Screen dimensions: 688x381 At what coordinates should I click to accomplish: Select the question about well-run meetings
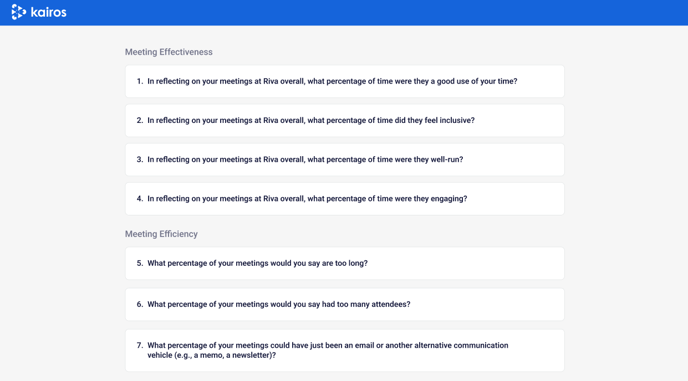click(x=344, y=159)
